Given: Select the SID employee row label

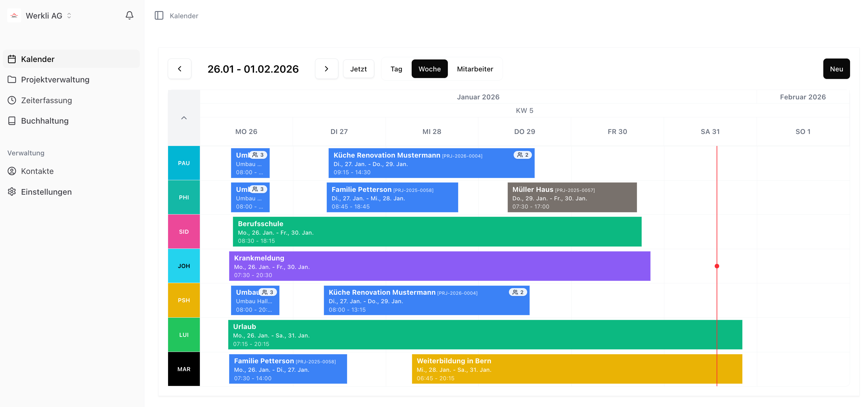Looking at the screenshot, I should click(184, 232).
